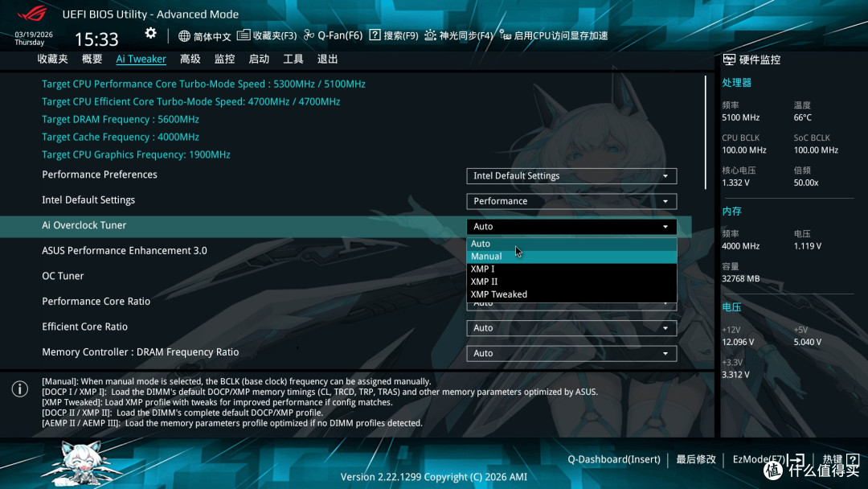Click the 12.096 V reading
The height and width of the screenshot is (489, 868).
point(737,343)
